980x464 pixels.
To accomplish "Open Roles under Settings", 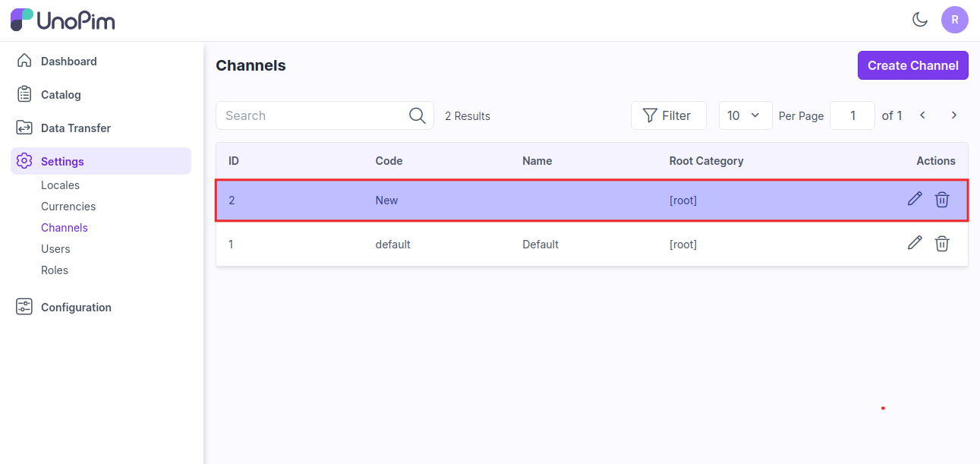I will coord(55,270).
